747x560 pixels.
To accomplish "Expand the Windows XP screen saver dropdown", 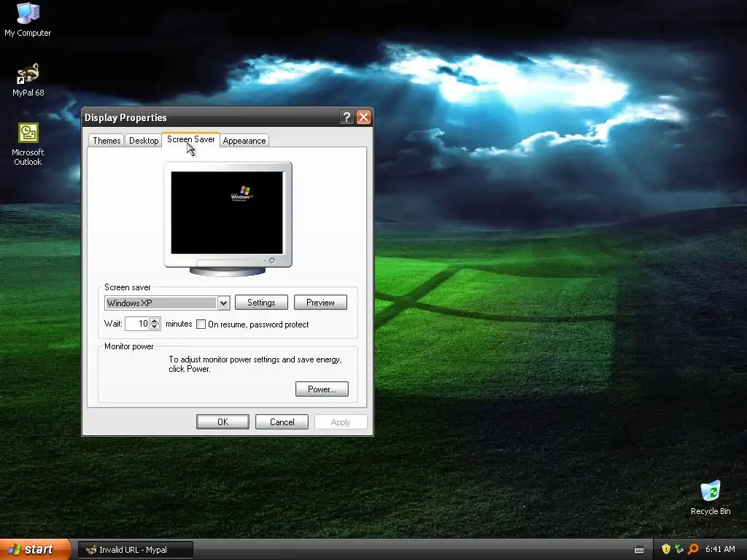I will pos(223,303).
